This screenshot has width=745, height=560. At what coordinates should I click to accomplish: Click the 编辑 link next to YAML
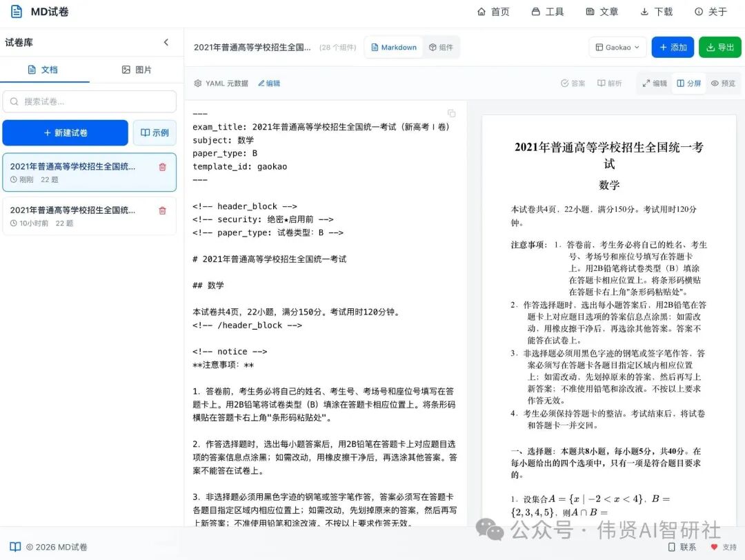[269, 83]
